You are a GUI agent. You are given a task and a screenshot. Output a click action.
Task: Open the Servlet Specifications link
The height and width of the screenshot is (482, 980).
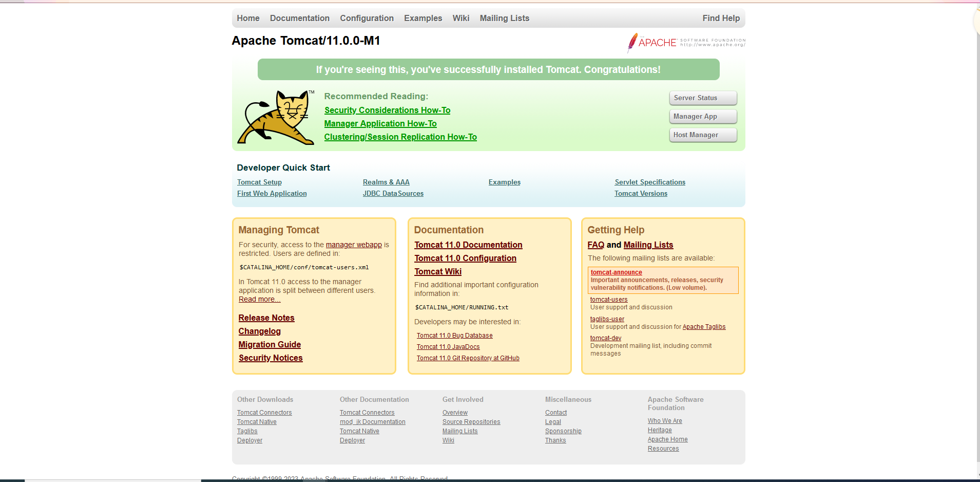point(650,182)
